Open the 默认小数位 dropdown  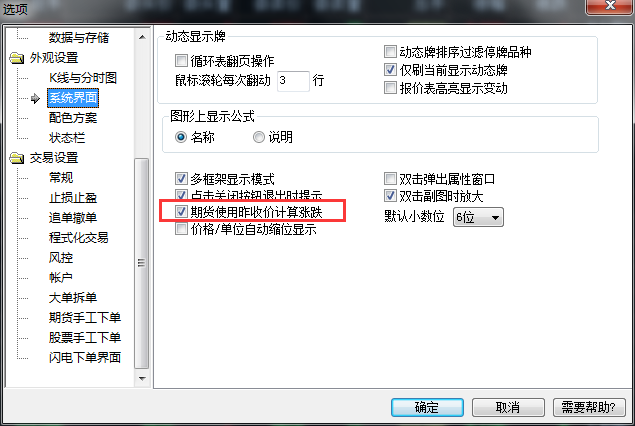click(x=478, y=217)
